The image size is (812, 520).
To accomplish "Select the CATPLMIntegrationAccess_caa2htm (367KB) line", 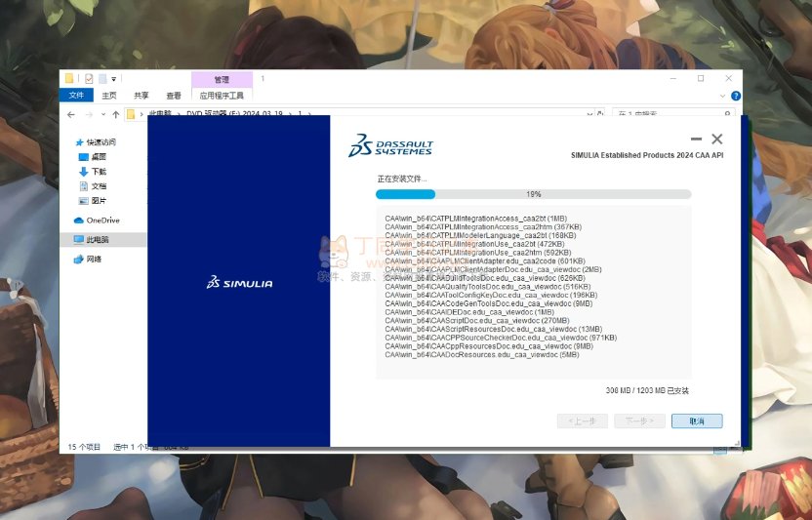I will pyautogui.click(x=483, y=227).
